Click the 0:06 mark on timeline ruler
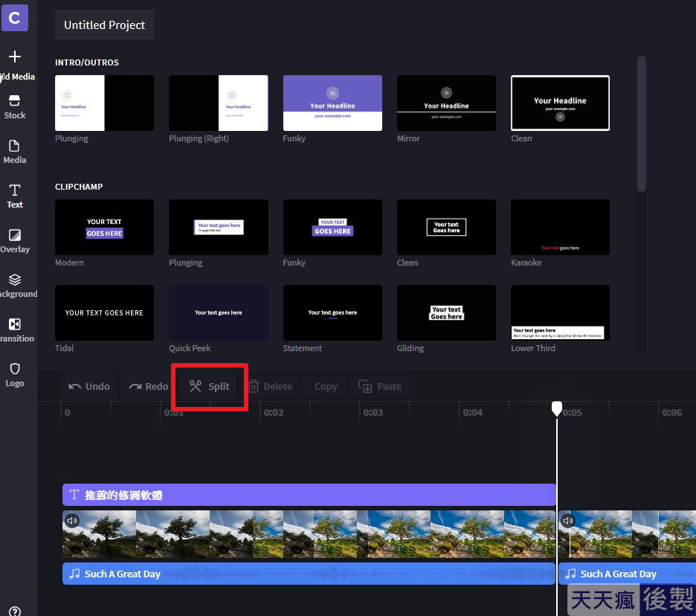The height and width of the screenshot is (616, 696). point(672,413)
